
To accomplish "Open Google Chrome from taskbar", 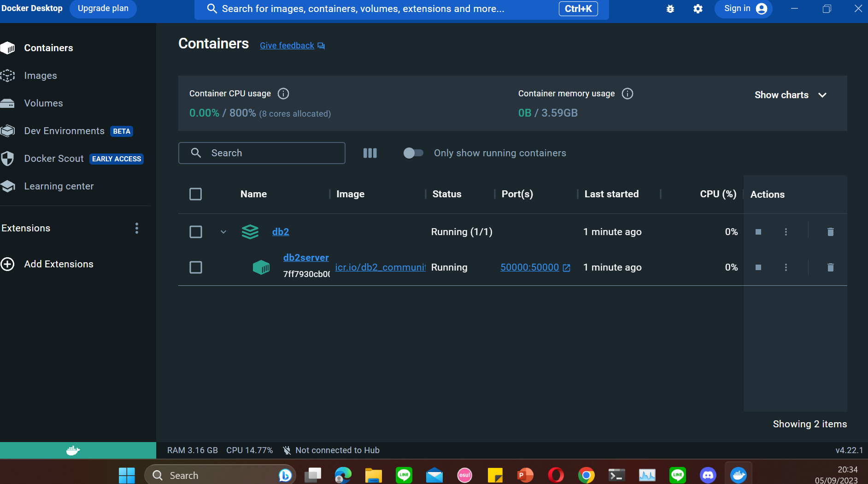I will pos(586,475).
